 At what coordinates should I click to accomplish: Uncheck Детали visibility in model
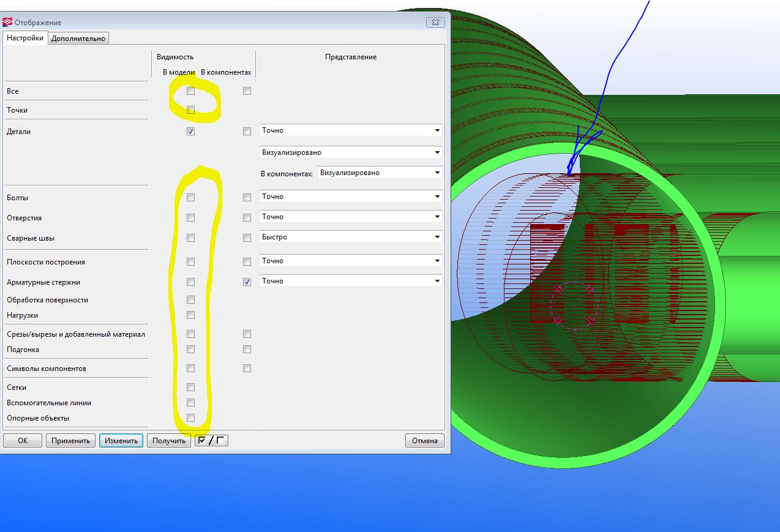click(x=190, y=132)
